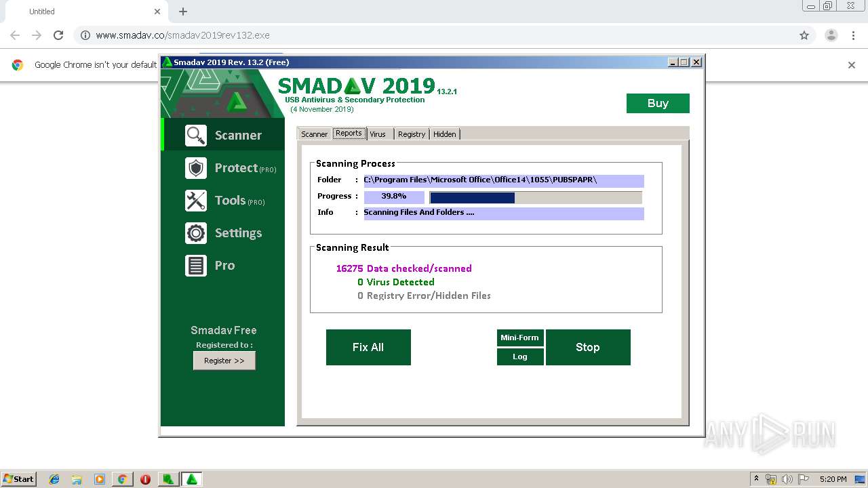The width and height of the screenshot is (868, 488).
Task: Launch Internet Explorer from taskbar
Action: click(x=54, y=479)
